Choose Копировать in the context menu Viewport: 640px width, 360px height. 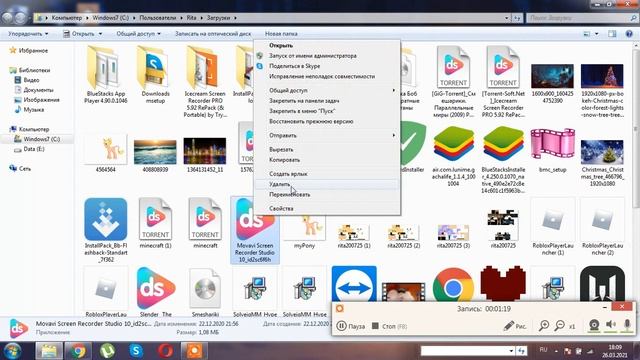coord(284,160)
